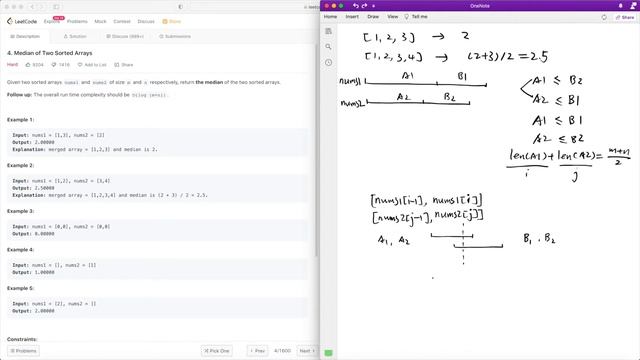Open the Store link in LeetCode
640x360 pixels.
172,21
